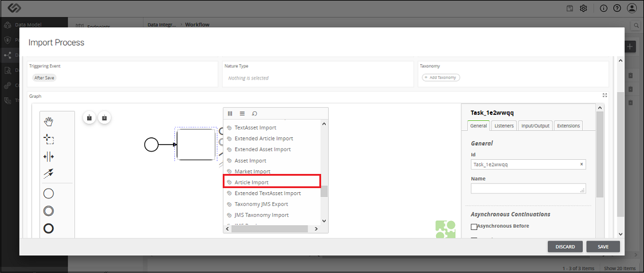Click the download diagram round button
This screenshot has width=644, height=273.
tap(104, 117)
